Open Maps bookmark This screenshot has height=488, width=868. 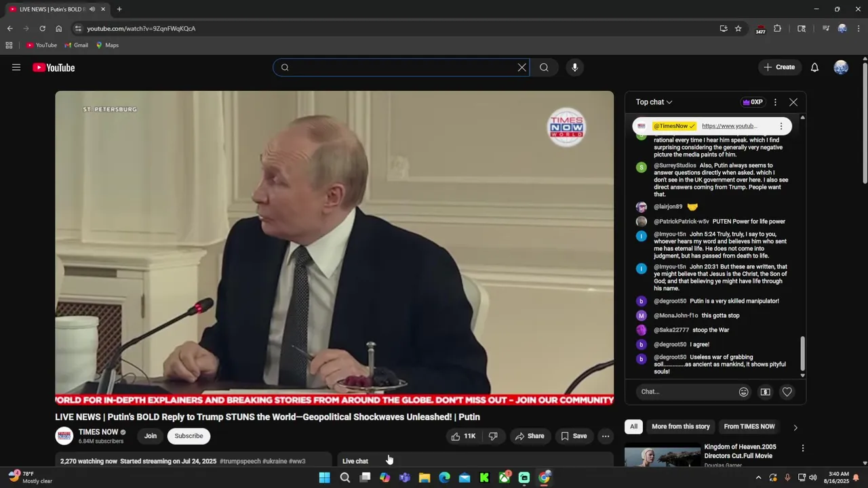point(107,45)
